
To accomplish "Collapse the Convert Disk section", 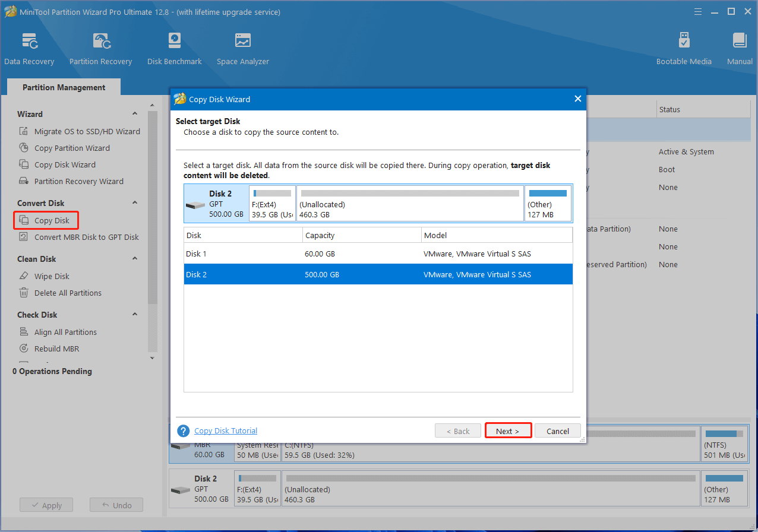I will 135,203.
